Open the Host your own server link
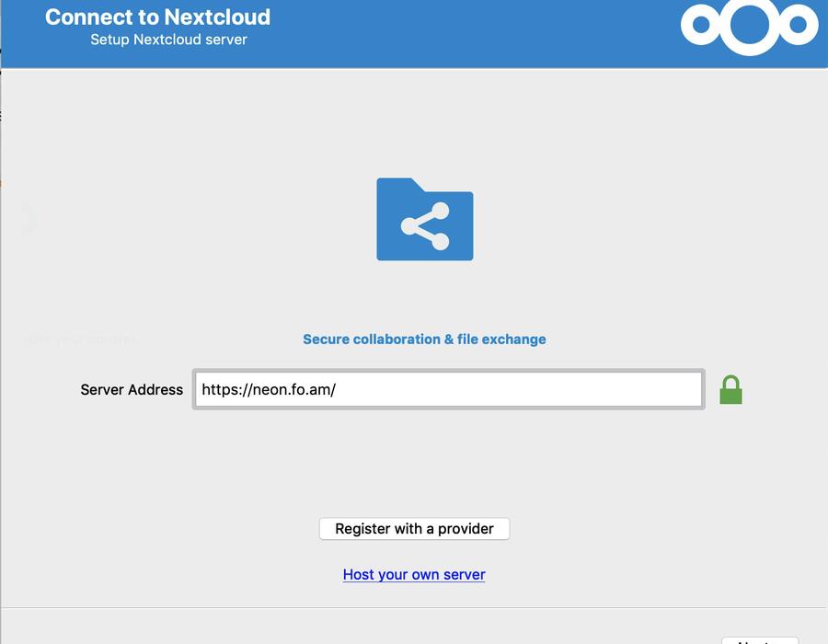828x644 pixels. pyautogui.click(x=414, y=574)
